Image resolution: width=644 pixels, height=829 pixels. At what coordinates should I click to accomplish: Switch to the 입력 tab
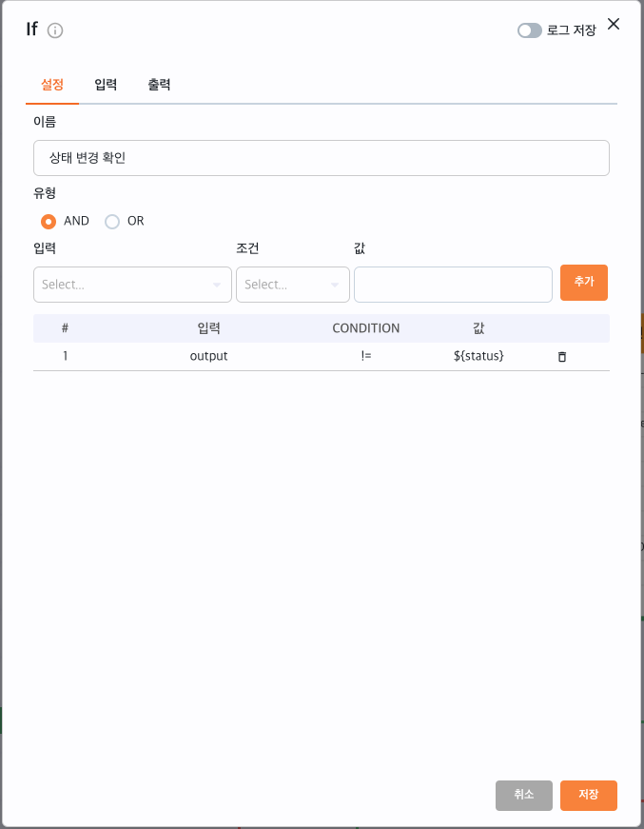pyautogui.click(x=106, y=85)
